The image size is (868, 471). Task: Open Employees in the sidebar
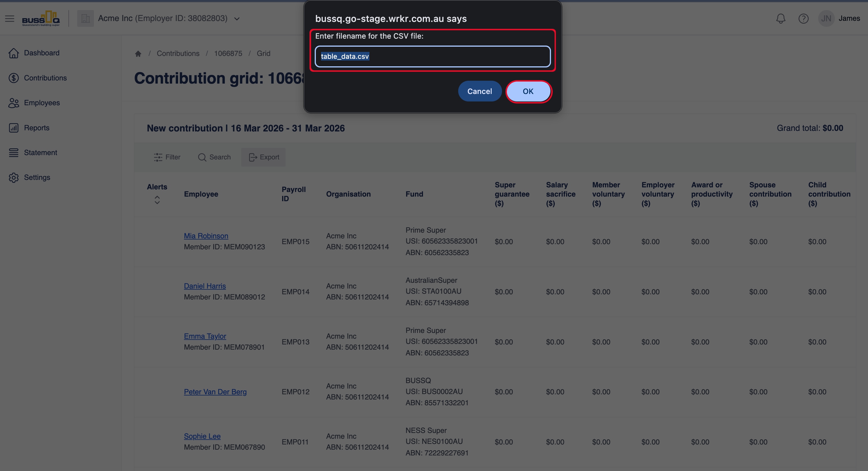(42, 103)
